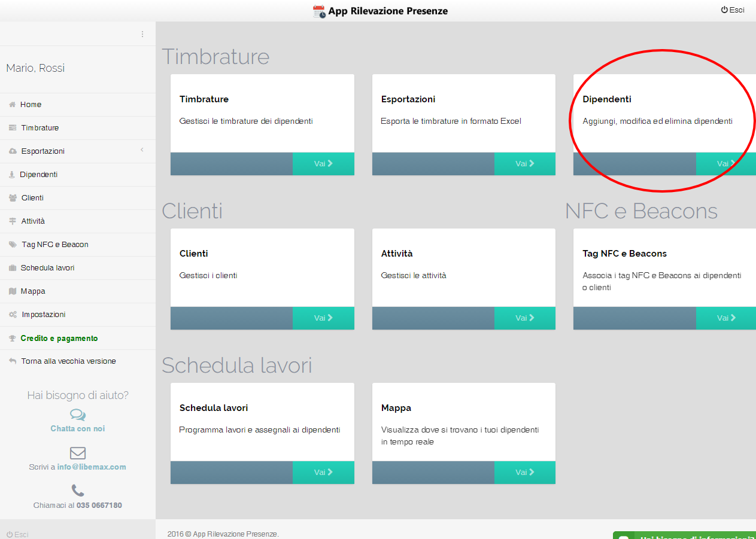Click Esci logout in the top right
This screenshot has width=756, height=539.
[733, 10]
